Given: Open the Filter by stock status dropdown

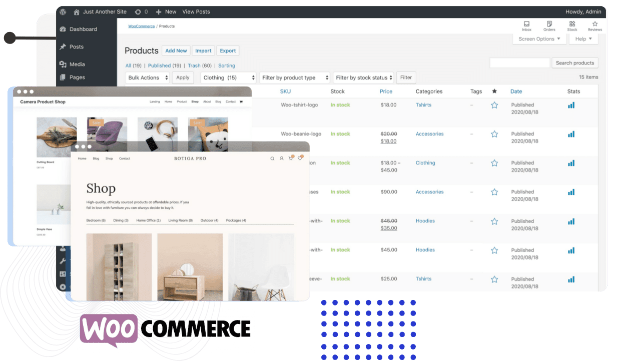Looking at the screenshot, I should tap(363, 77).
